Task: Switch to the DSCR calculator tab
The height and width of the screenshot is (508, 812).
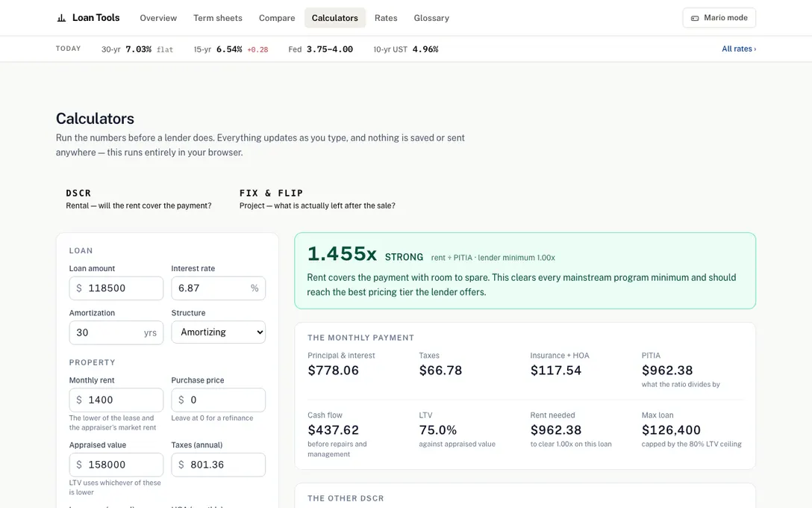Action: click(x=138, y=199)
